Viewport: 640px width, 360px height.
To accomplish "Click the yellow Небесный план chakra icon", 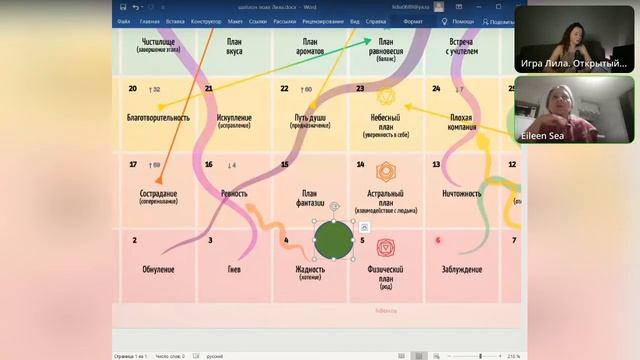I will (386, 97).
